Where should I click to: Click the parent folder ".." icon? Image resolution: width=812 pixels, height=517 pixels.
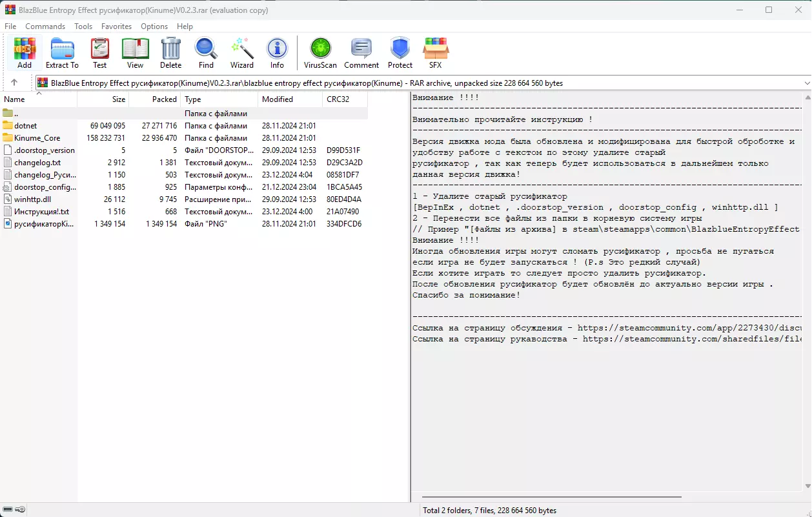coord(8,113)
